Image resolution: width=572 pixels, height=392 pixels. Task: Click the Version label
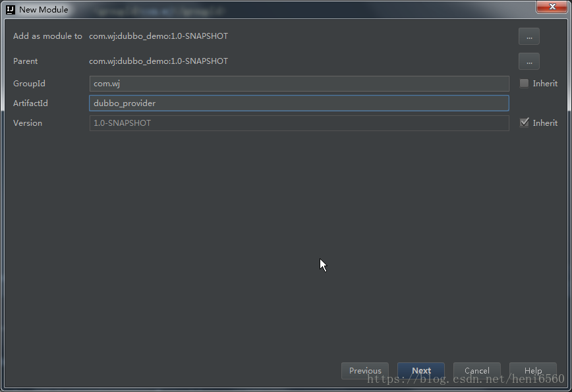[x=28, y=123]
